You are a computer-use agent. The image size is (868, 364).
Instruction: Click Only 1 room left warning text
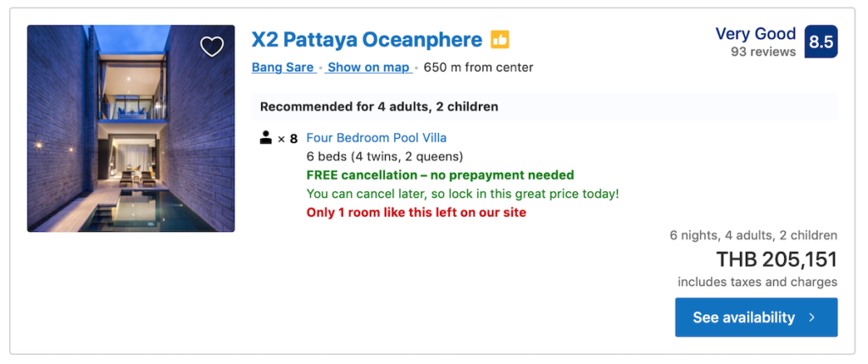(x=416, y=212)
